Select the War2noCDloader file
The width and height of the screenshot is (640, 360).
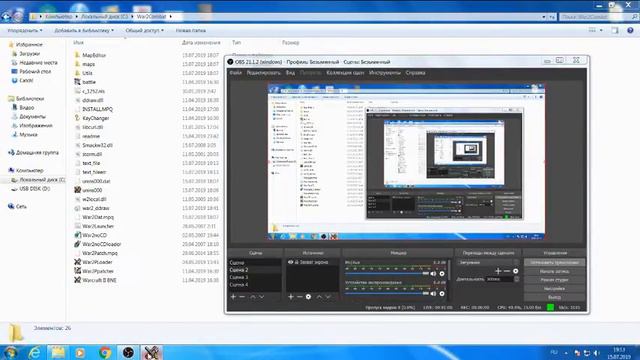tap(101, 244)
